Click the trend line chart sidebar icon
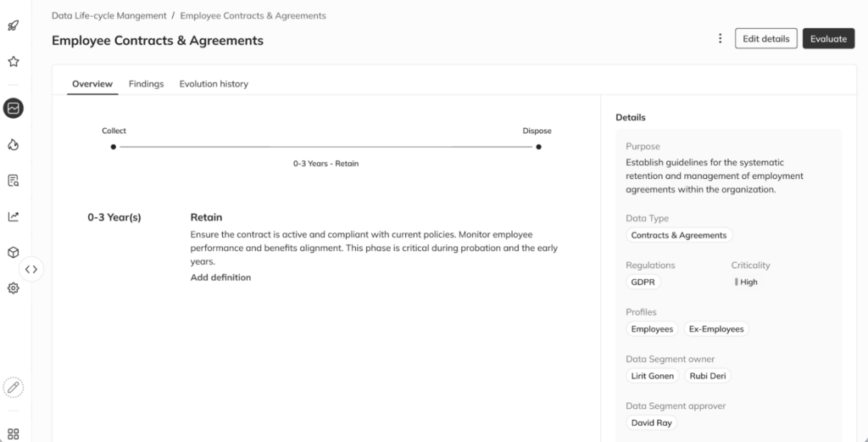Screen dimensions: 868x442 pyautogui.click(x=14, y=216)
